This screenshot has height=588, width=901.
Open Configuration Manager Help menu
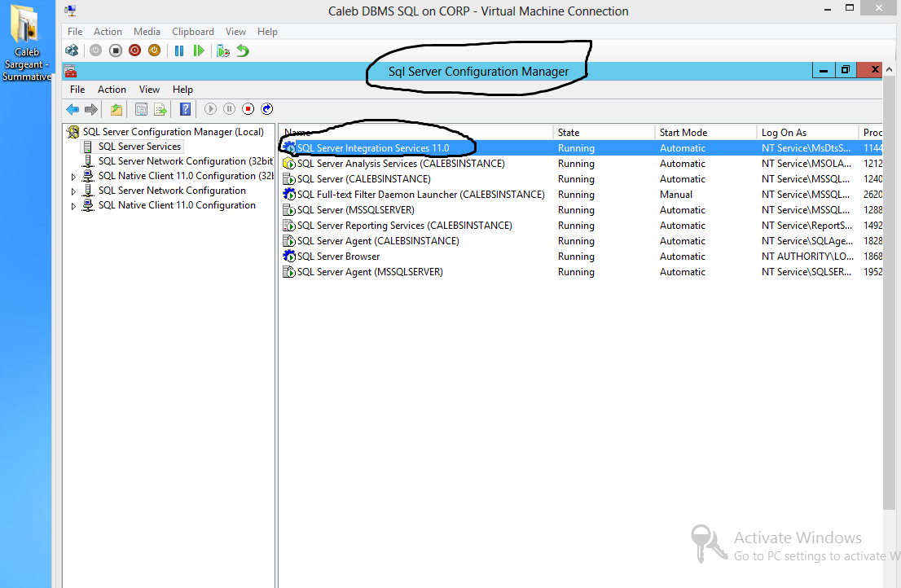pos(182,90)
